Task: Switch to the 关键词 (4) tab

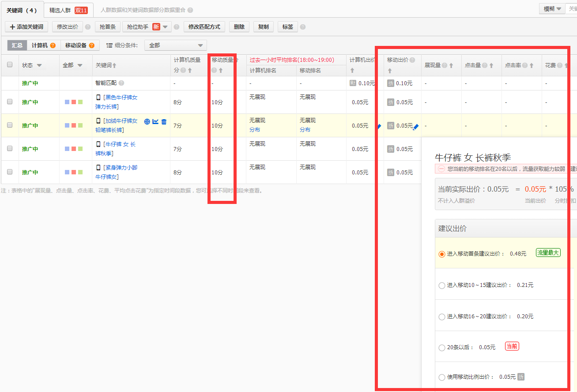Action: pos(22,10)
